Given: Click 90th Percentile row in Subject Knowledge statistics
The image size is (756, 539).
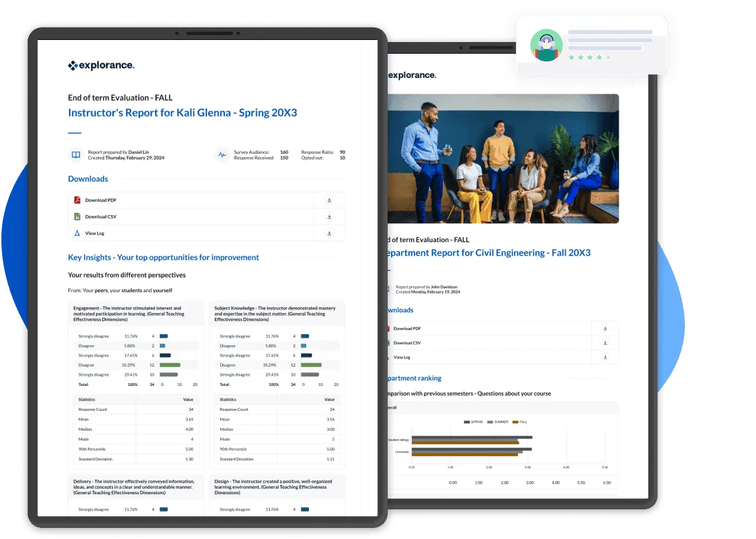Looking at the screenshot, I should (277, 449).
